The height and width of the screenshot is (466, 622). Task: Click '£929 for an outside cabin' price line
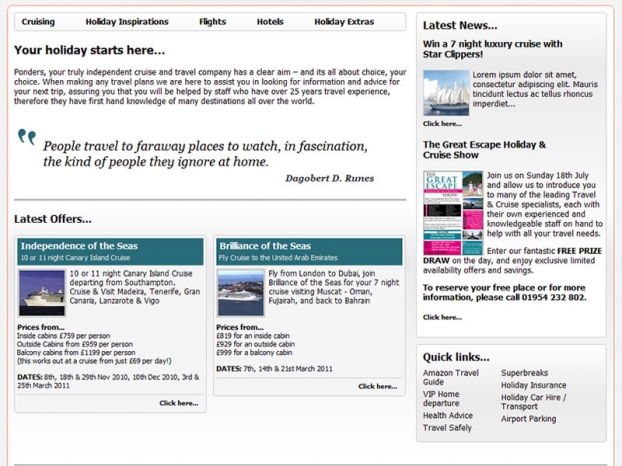(x=255, y=344)
